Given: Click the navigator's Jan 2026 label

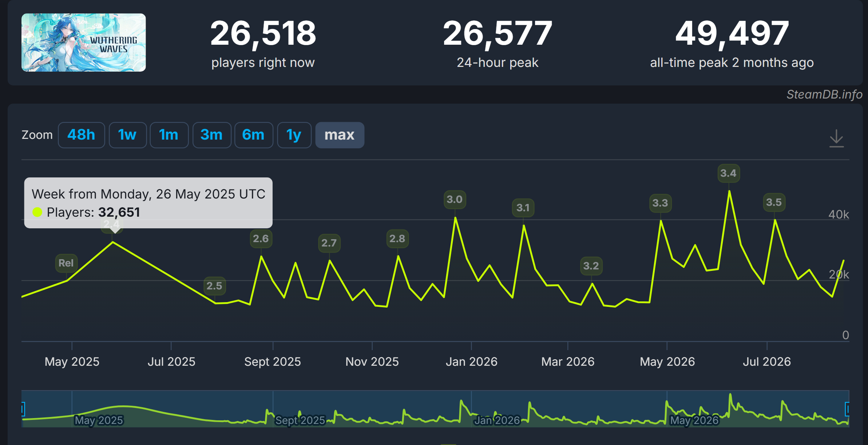Looking at the screenshot, I should 497,420.
